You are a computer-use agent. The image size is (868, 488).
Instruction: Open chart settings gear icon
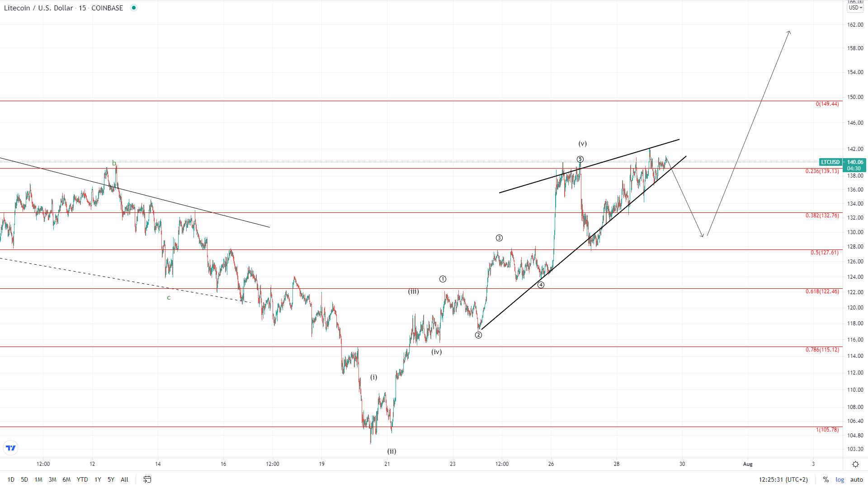coord(855,464)
